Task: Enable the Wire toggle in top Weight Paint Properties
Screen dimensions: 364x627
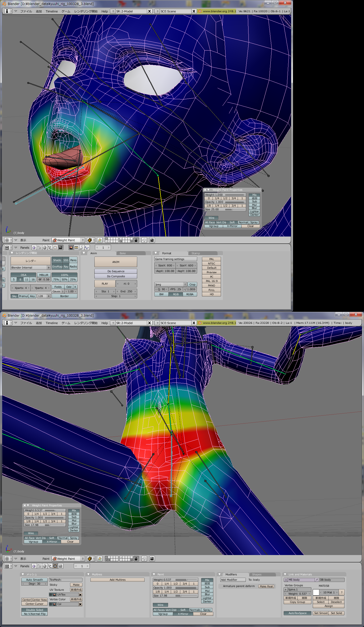Action: tap(211, 218)
